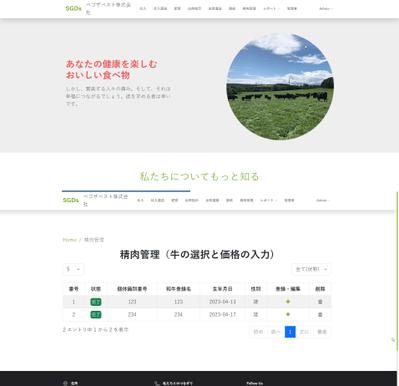Open the 全て(状態) status filter dropdown

pos(311,269)
